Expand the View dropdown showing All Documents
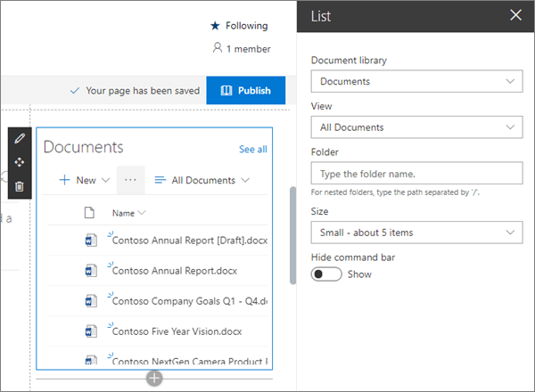 (416, 127)
